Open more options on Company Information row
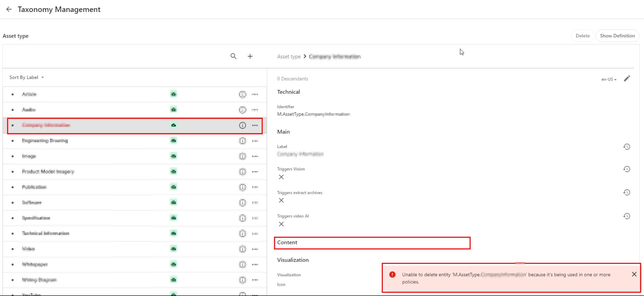The width and height of the screenshot is (644, 296). click(x=255, y=125)
